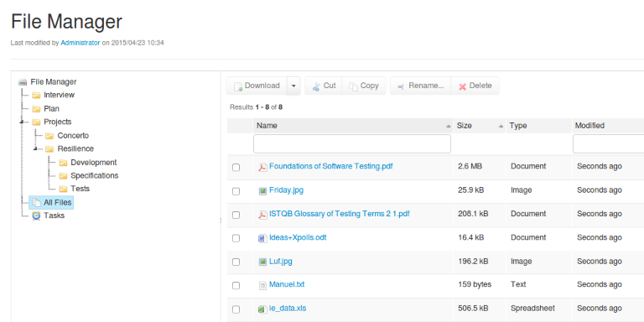Sort by the Size column sort arrow

pos(501,126)
